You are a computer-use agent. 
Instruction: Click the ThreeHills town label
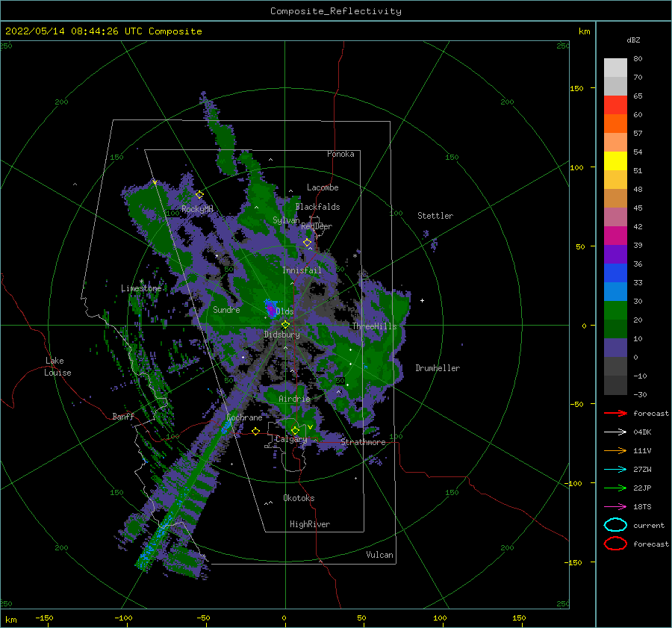click(x=375, y=326)
